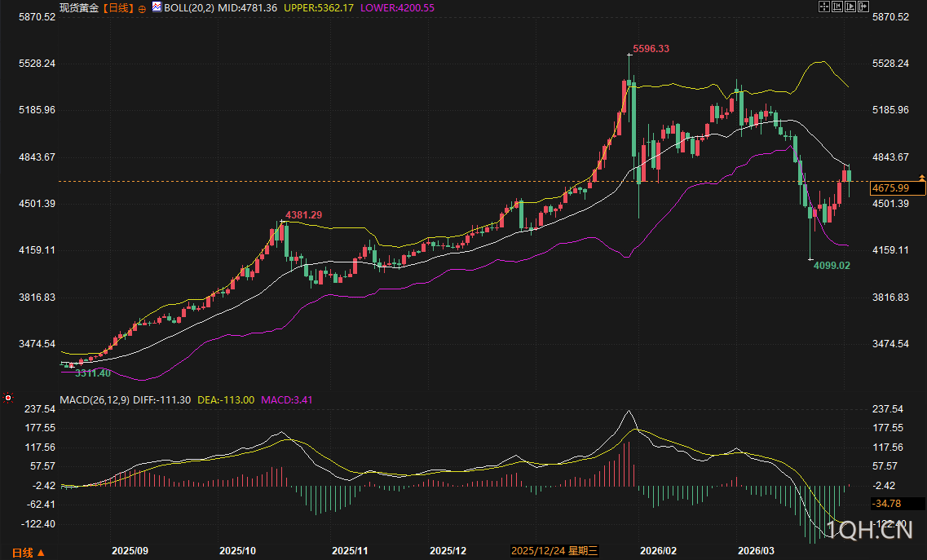927x560 pixels.
Task: Click the crosshair cursor icon at top right
Action: coord(824,7)
